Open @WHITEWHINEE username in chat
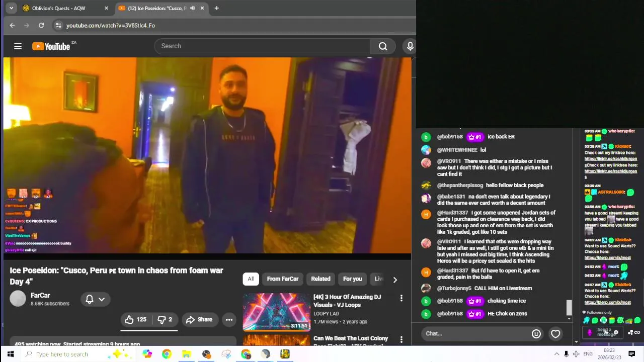The image size is (644, 362). pos(457,150)
